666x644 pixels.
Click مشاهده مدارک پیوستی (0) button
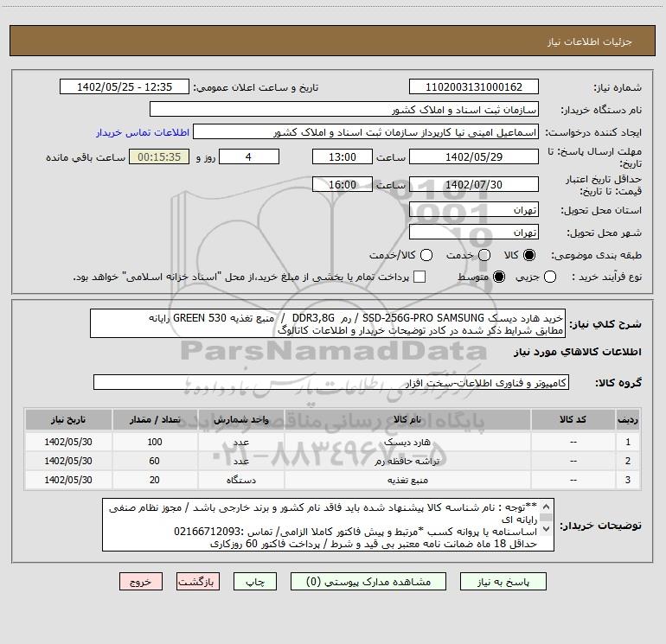[368, 582]
